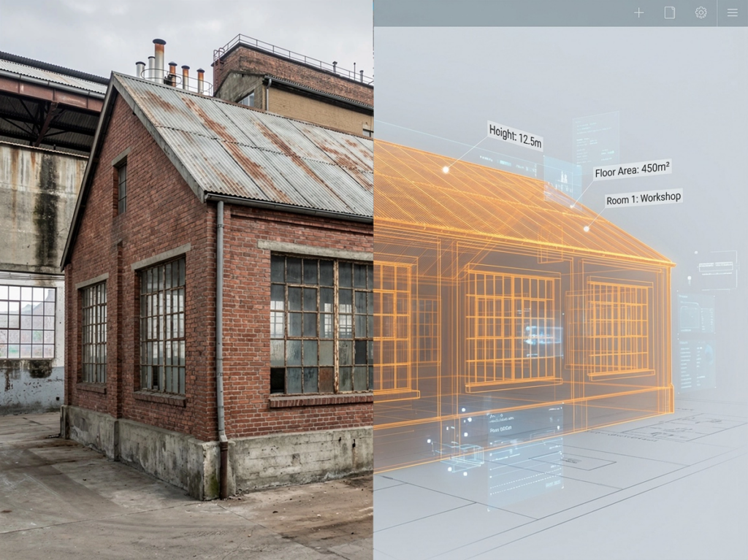Click the small floating tag panel right of the wireframe
Image resolution: width=748 pixels, height=560 pixels.
pyautogui.click(x=715, y=267)
